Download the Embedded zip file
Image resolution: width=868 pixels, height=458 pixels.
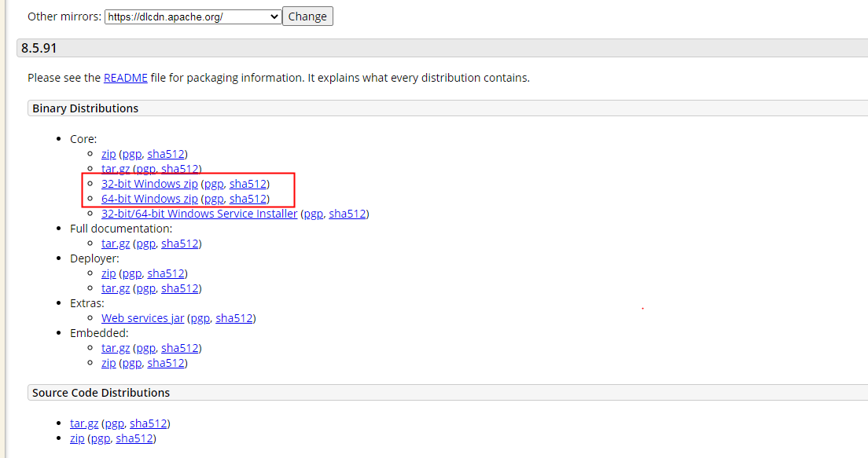[x=108, y=363]
